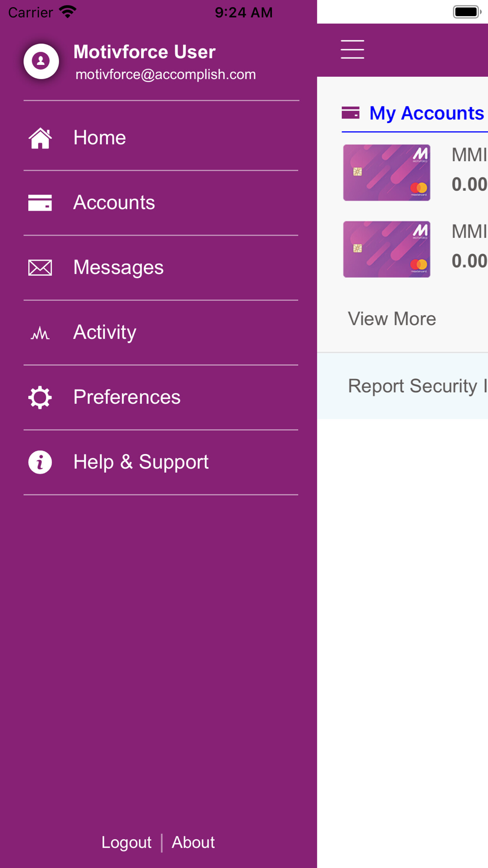Click the Activity graph icon
This screenshot has height=868, width=488.
(40, 333)
